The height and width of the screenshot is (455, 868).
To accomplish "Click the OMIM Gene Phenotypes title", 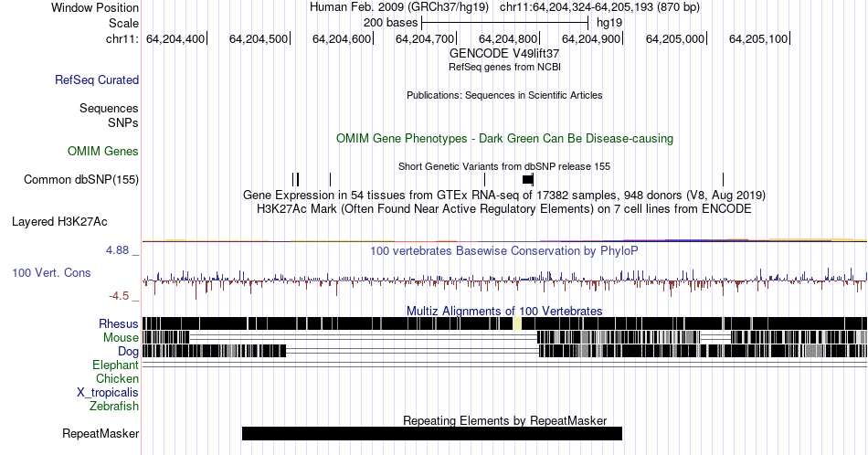I will (x=504, y=138).
